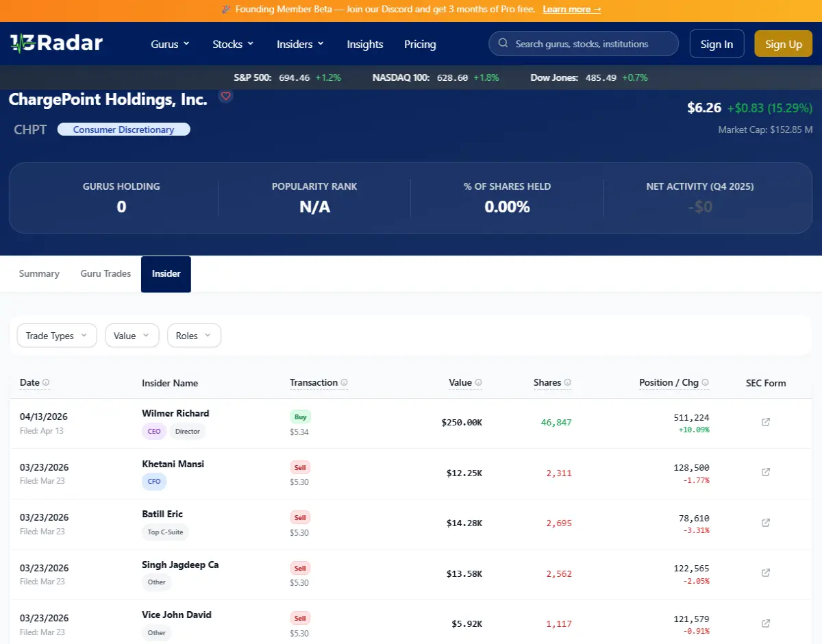This screenshot has height=644, width=822.
Task: Click the Sign In button
Action: [717, 44]
